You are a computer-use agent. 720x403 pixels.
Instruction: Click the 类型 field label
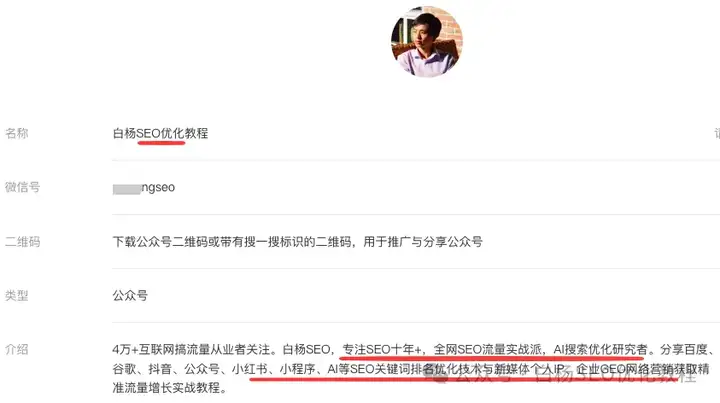coord(17,296)
